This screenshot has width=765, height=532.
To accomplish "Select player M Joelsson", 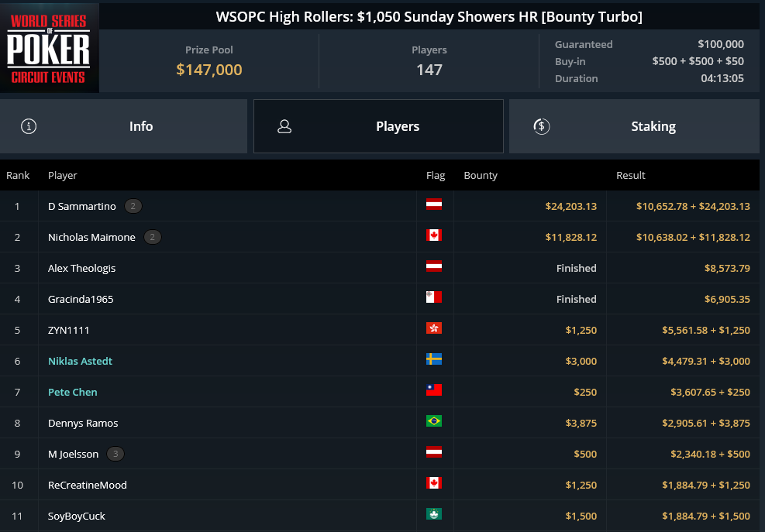I will [73, 454].
